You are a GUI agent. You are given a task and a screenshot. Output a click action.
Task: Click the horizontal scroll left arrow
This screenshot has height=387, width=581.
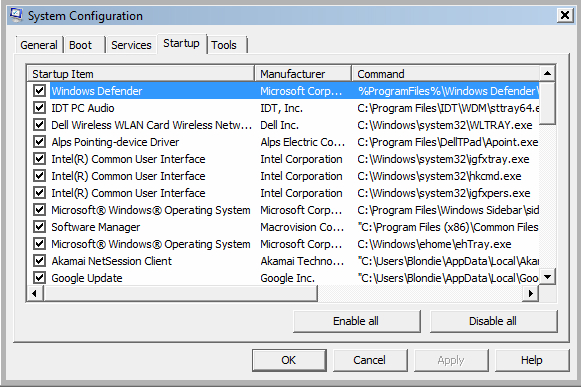(x=34, y=294)
